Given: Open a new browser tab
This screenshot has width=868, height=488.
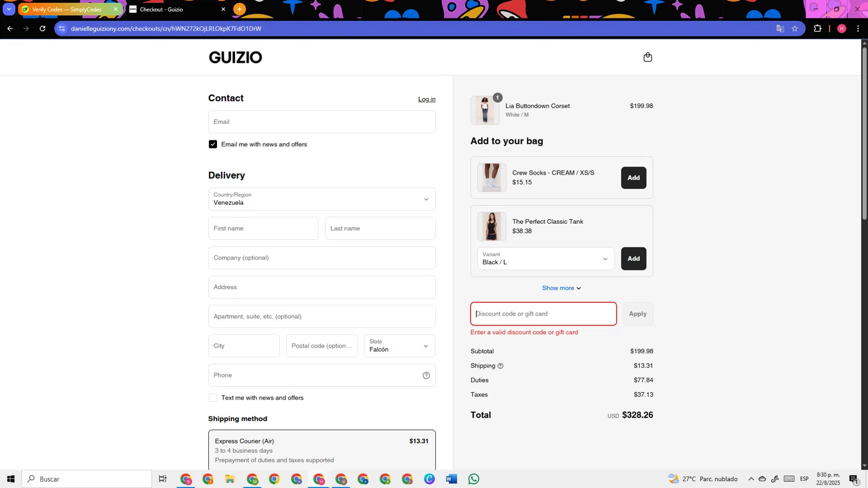Looking at the screenshot, I should [240, 9].
